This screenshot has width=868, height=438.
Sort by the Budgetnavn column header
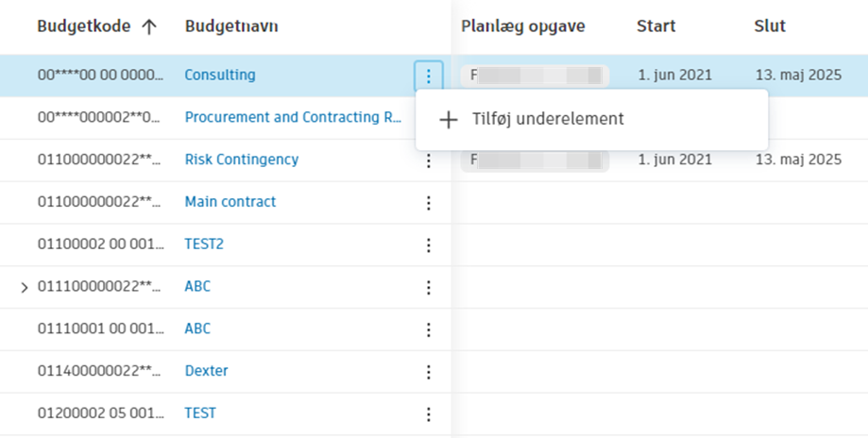231,26
